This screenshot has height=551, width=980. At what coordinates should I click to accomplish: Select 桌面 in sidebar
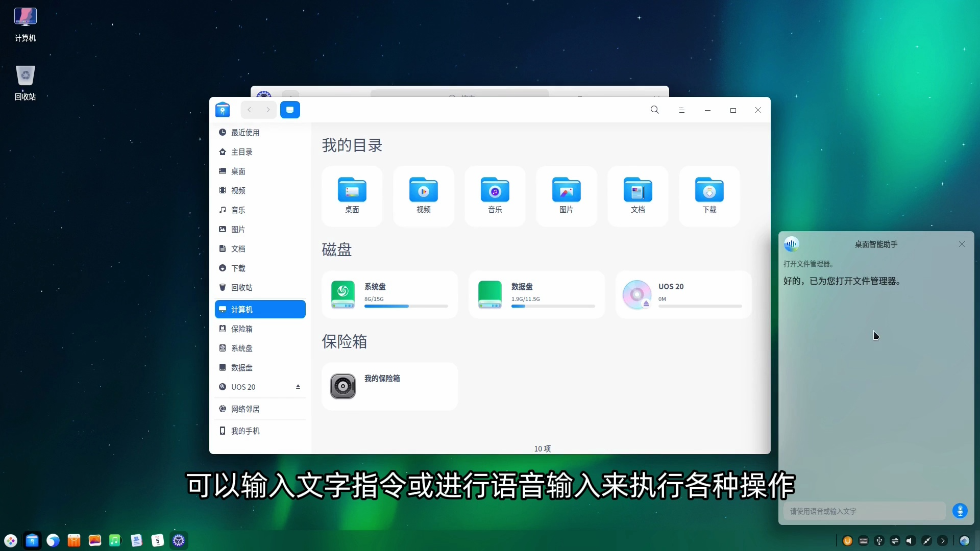point(260,171)
